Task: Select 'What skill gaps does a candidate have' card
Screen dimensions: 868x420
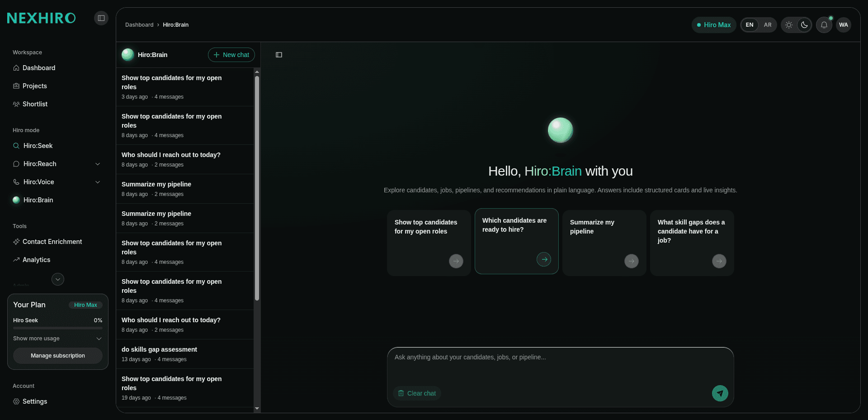Action: point(692,243)
